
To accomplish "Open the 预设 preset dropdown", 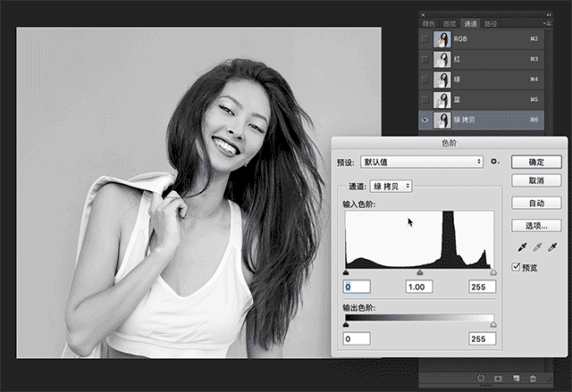I will 421,163.
